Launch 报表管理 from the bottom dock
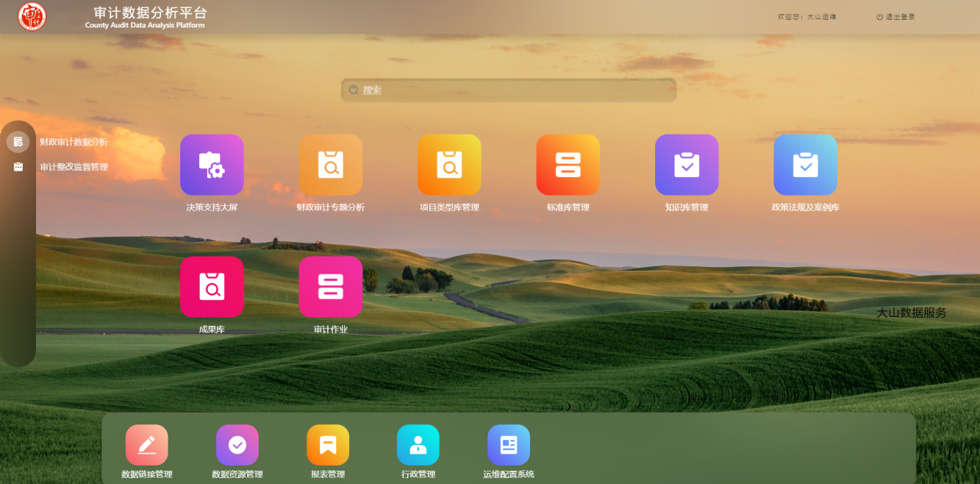 point(328,445)
